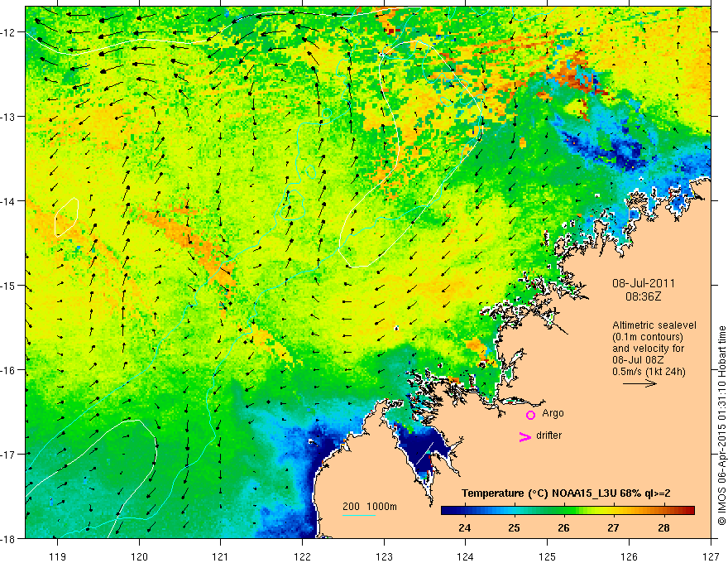
Task: Click the magenta drifter arrowhead legend symbol
Action: pyautogui.click(x=525, y=436)
